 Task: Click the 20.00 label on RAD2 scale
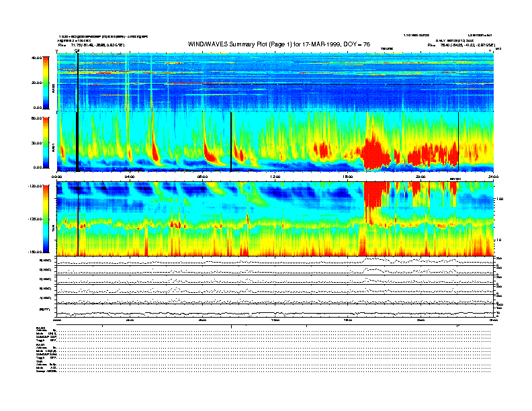(37, 83)
